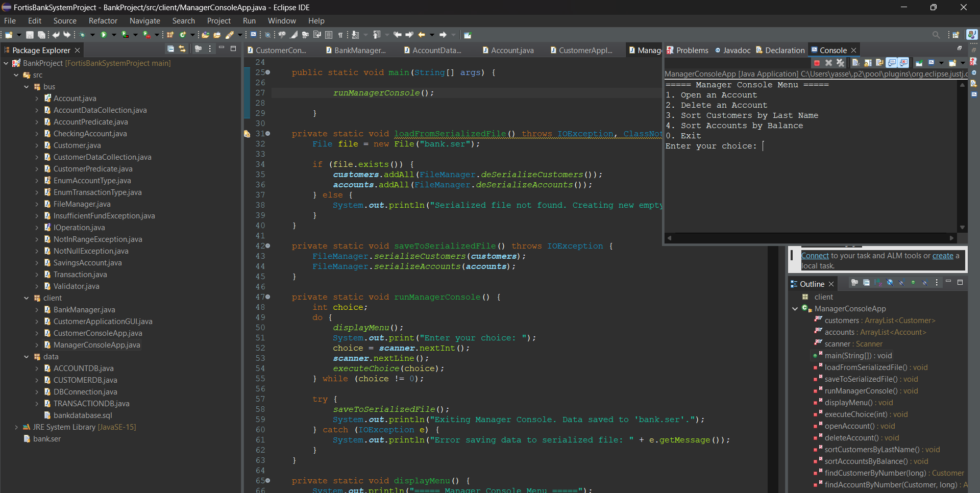Click the New Java Package icon
Screen dimensions: 980x493
[x=170, y=35]
